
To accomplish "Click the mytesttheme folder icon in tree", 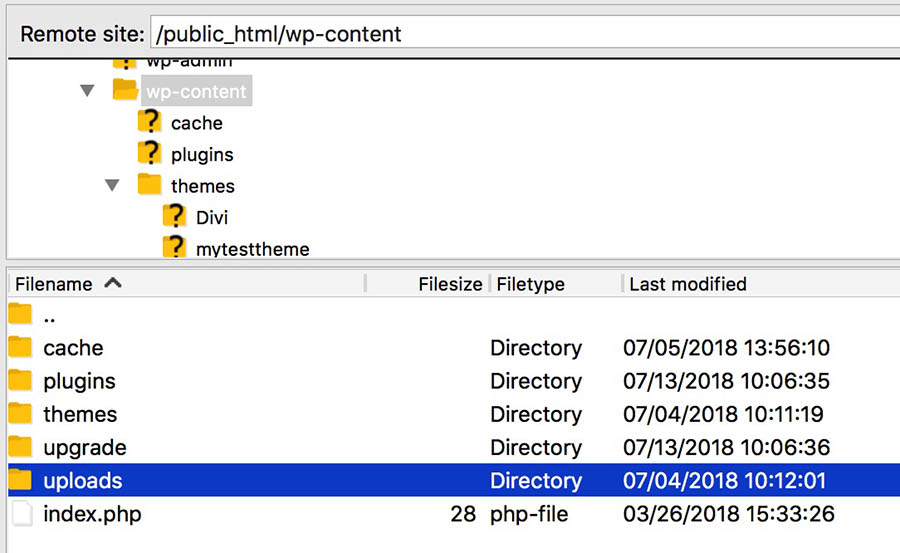I will pos(175,248).
